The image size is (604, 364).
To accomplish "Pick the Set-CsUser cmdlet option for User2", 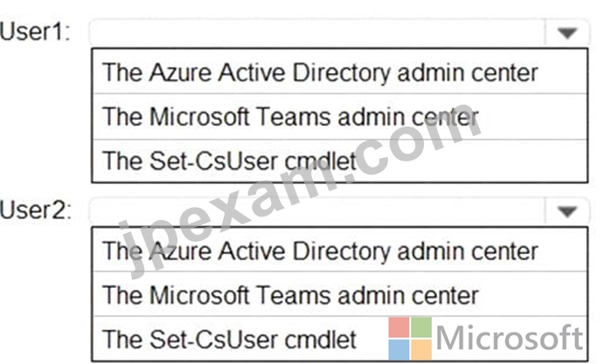I will [x=340, y=339].
